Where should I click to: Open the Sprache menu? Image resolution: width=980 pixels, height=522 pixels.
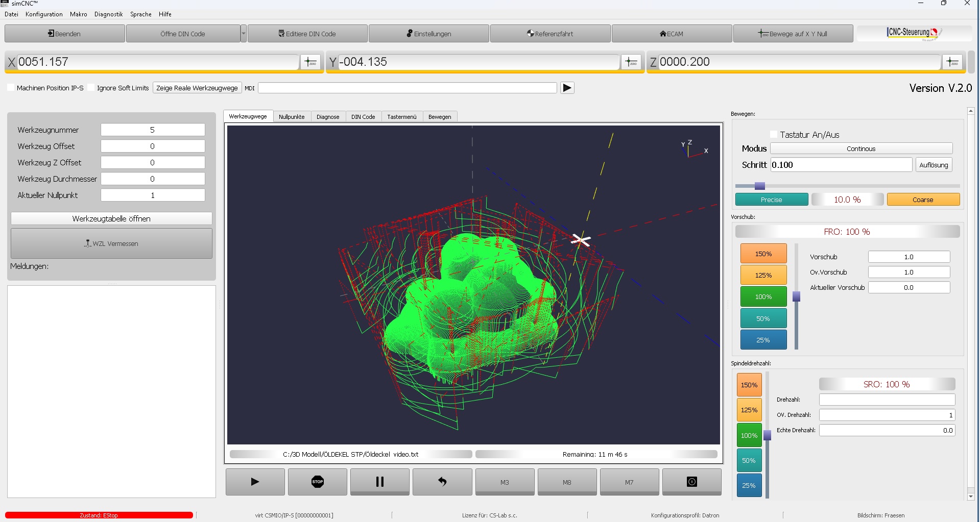pos(140,14)
